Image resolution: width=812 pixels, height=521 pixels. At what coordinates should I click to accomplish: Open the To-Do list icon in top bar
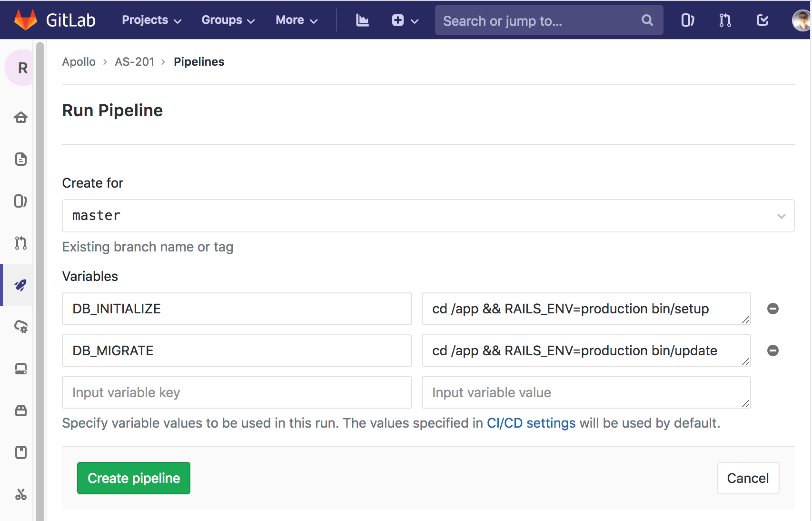(x=762, y=20)
